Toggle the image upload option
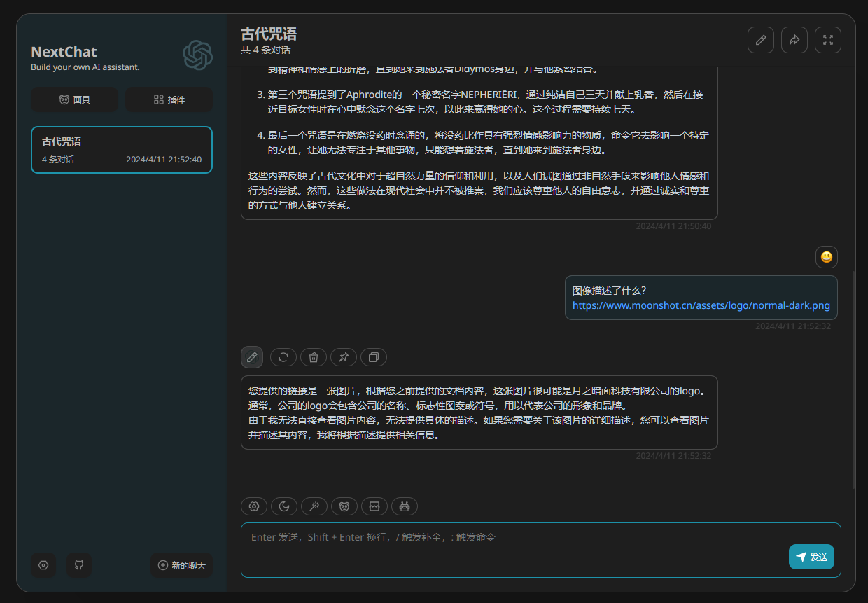This screenshot has width=868, height=603. (x=374, y=506)
